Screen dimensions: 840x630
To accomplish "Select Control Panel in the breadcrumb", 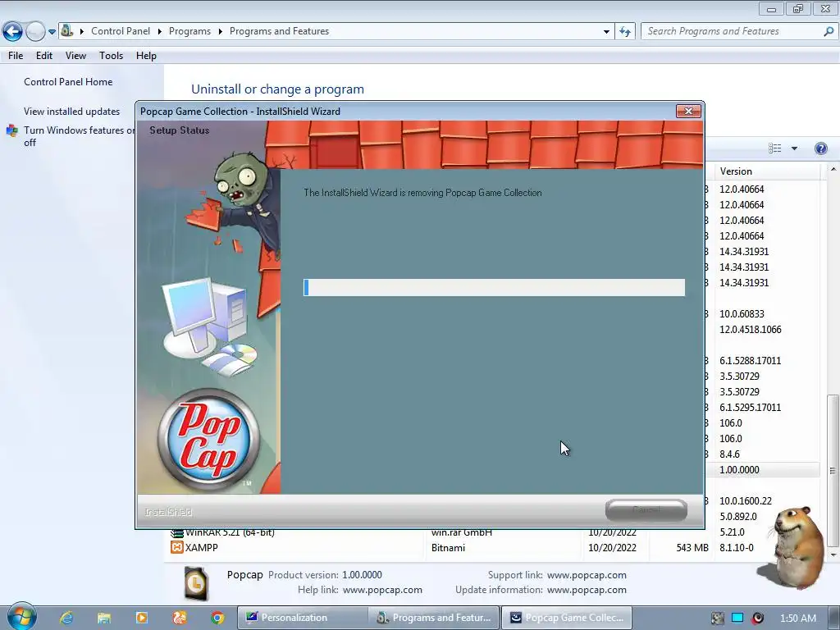I will [x=121, y=31].
